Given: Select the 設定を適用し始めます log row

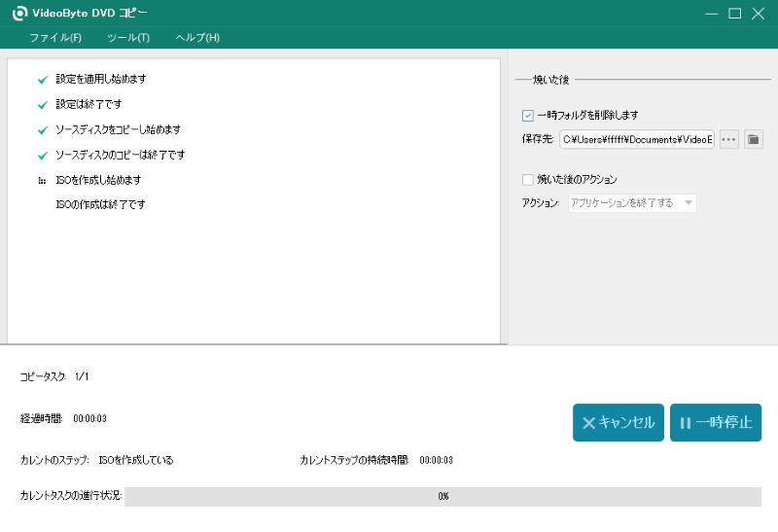Looking at the screenshot, I should (101, 79).
